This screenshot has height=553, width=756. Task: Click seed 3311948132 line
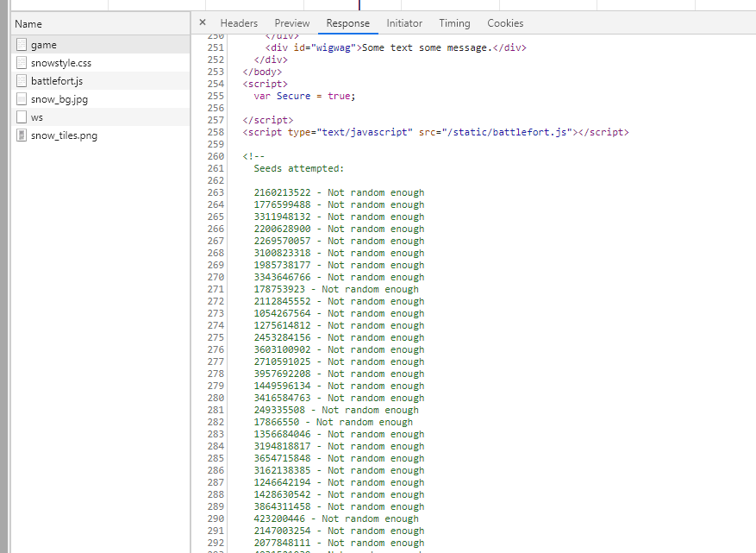(339, 217)
